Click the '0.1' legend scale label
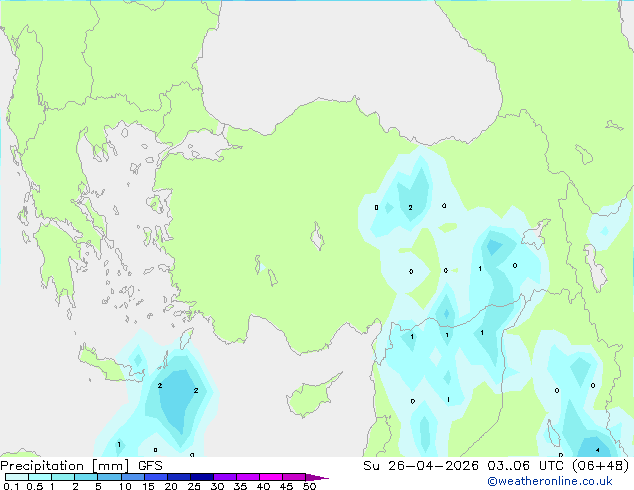 pos(11,486)
